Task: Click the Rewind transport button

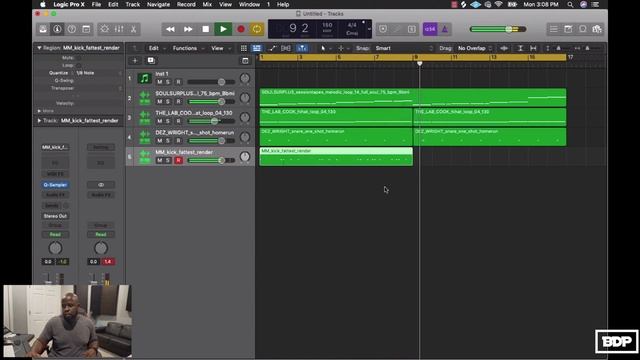Action: click(x=170, y=29)
